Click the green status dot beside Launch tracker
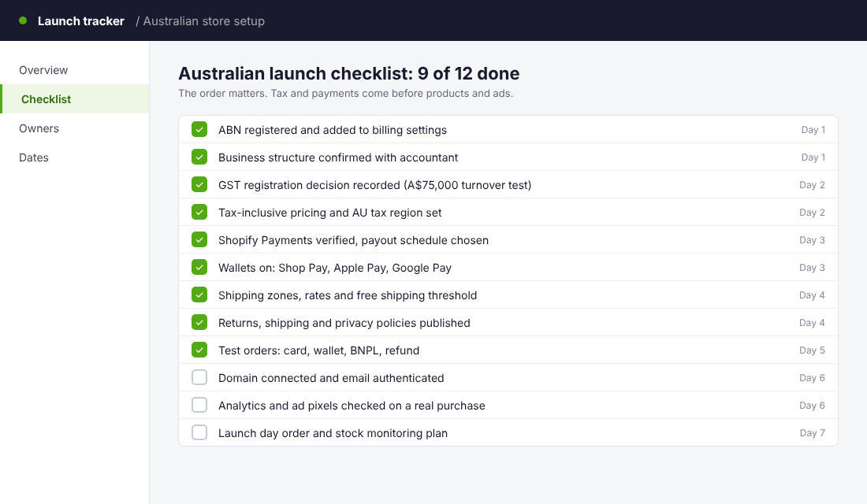Viewport: 867px width, 504px height. [23, 21]
